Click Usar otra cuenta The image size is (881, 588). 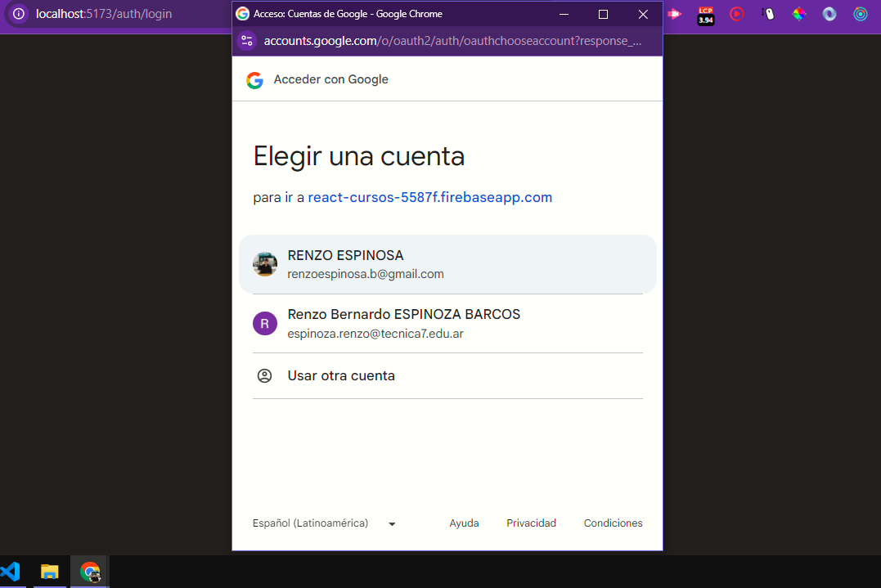pos(447,375)
